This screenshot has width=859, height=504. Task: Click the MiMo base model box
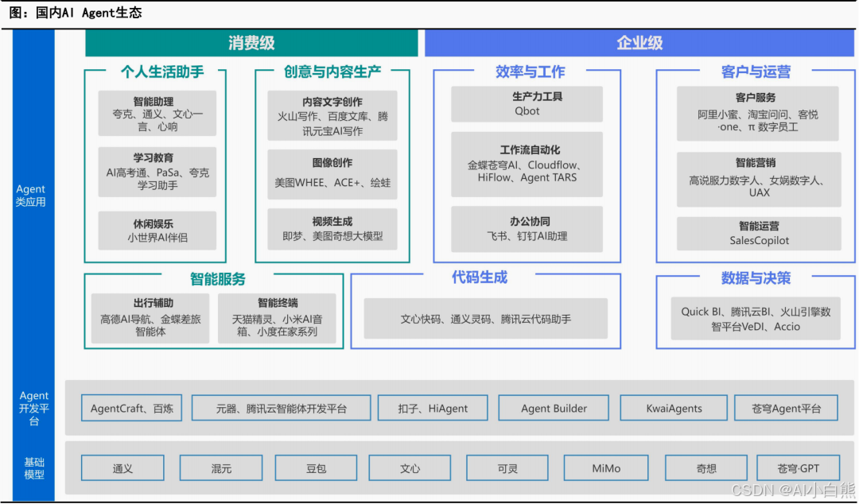[606, 468]
